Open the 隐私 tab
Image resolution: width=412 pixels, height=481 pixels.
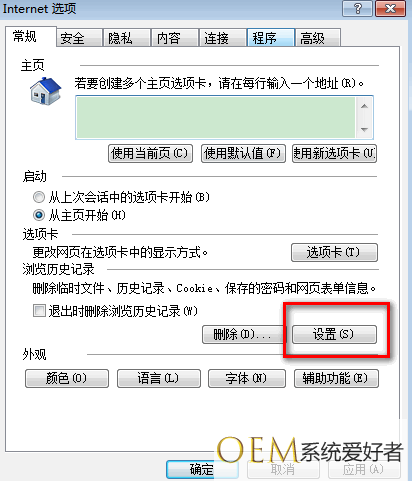126,38
